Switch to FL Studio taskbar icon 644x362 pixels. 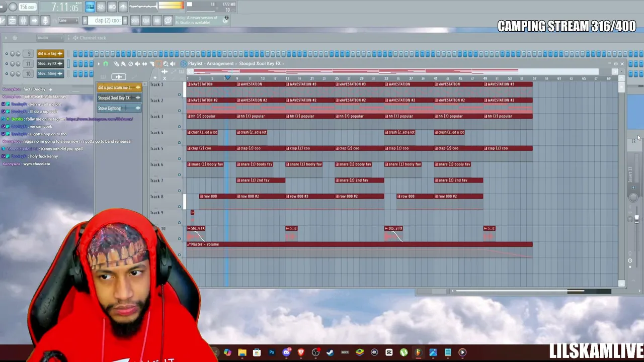[418, 352]
